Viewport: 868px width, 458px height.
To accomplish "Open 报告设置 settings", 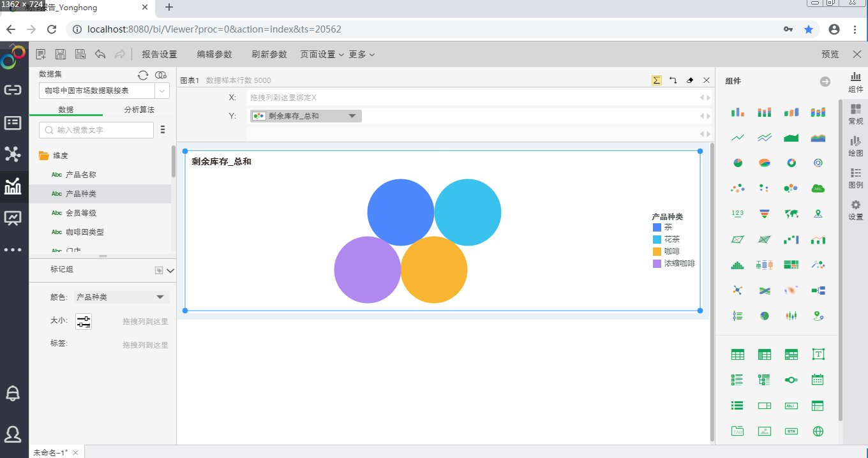I will (x=159, y=54).
